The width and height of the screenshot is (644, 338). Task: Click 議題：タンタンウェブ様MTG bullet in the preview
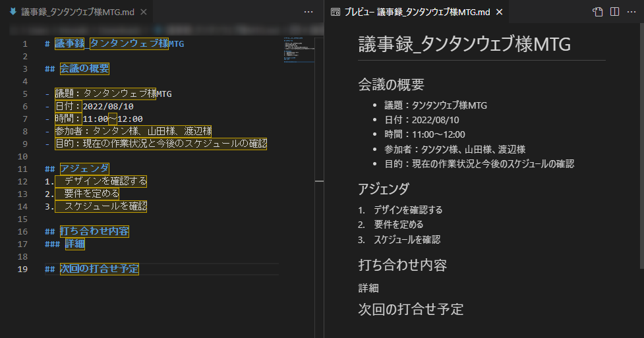click(436, 105)
